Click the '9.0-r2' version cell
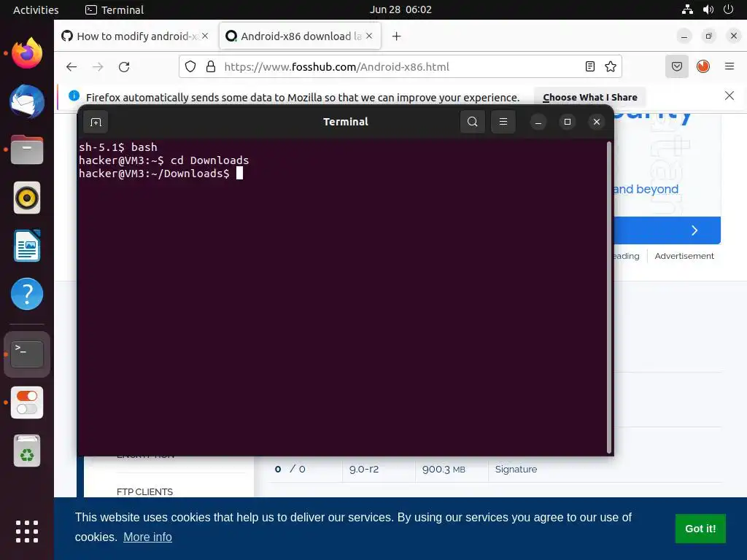 pyautogui.click(x=364, y=469)
